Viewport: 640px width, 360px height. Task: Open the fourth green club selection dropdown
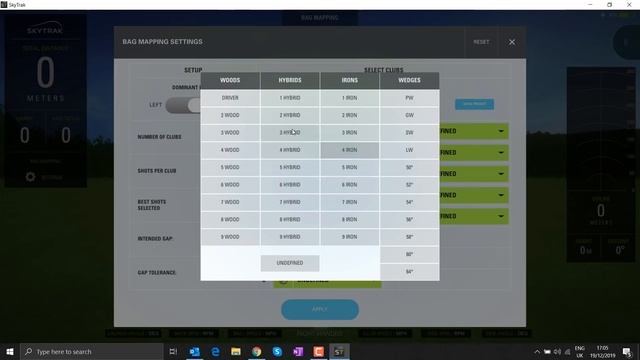pos(474,195)
